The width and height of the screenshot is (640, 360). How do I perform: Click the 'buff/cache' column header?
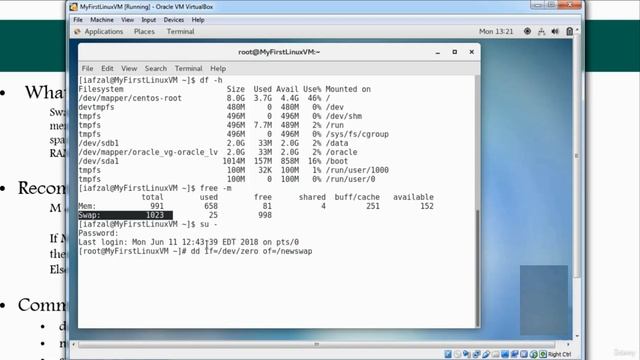pyautogui.click(x=357, y=197)
